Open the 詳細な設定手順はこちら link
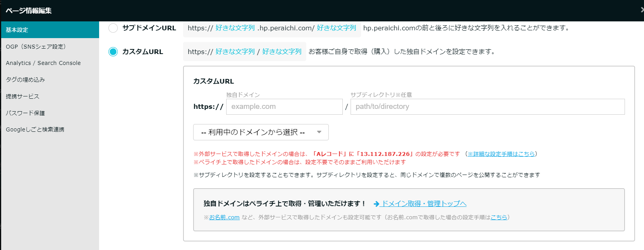Screen dimensions: 644x250 pyautogui.click(x=501, y=154)
